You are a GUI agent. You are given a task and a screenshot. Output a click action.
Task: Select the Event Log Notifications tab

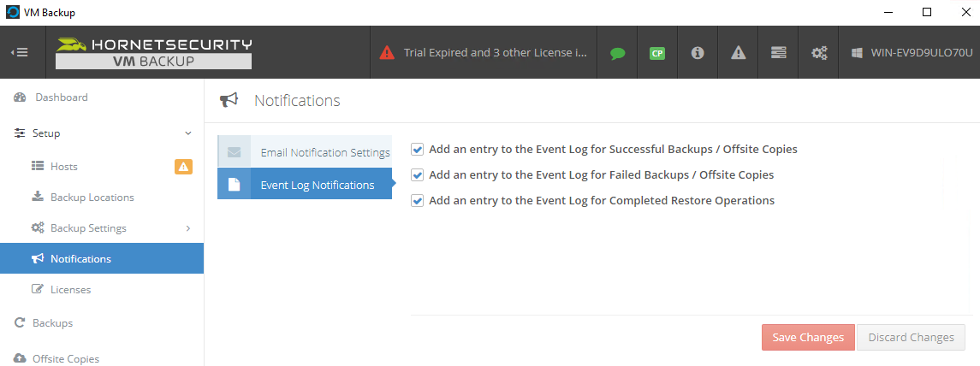click(x=305, y=184)
